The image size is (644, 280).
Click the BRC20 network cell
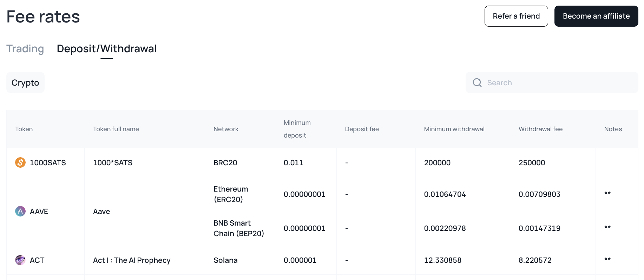pos(225,163)
